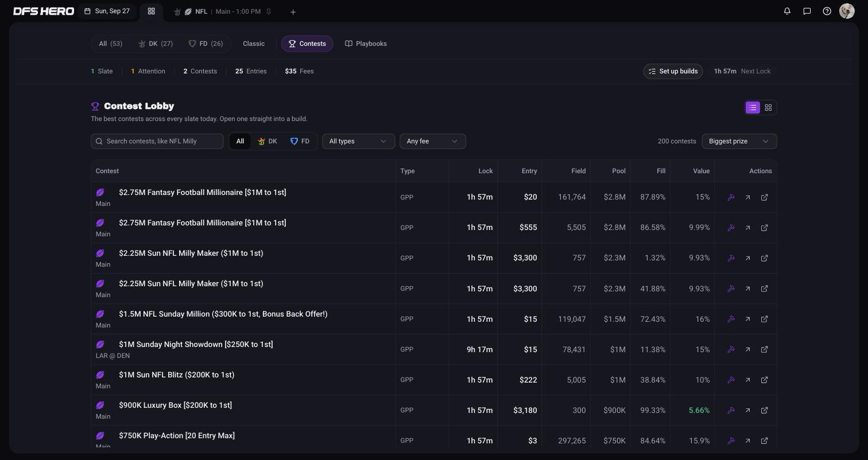The height and width of the screenshot is (460, 868).
Task: Select the Contests tab
Action: pos(307,44)
